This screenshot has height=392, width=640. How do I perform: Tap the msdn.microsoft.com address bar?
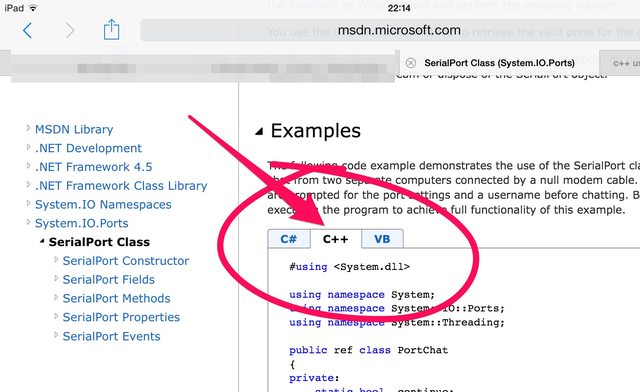click(390, 30)
